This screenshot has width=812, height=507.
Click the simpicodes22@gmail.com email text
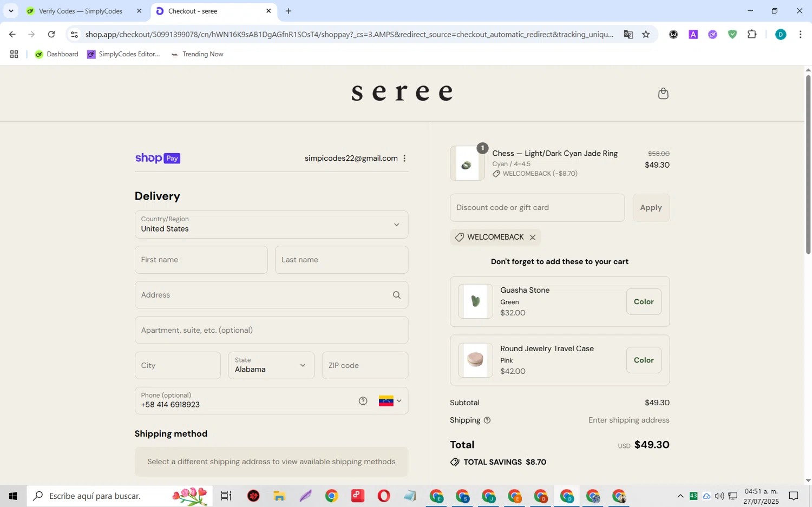[351, 159]
